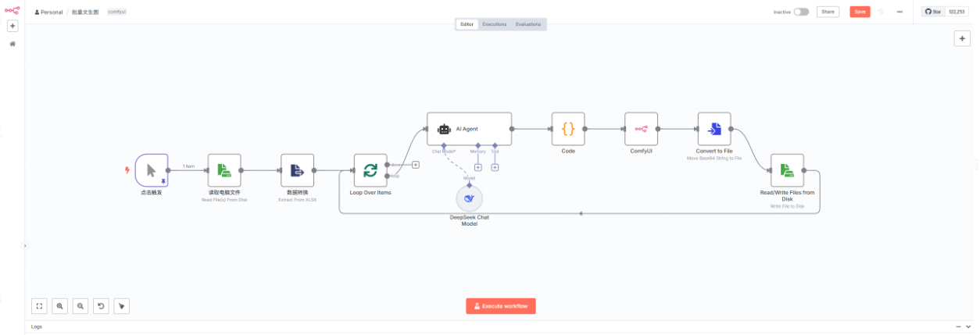Switch to the Executions tab

pos(494,24)
